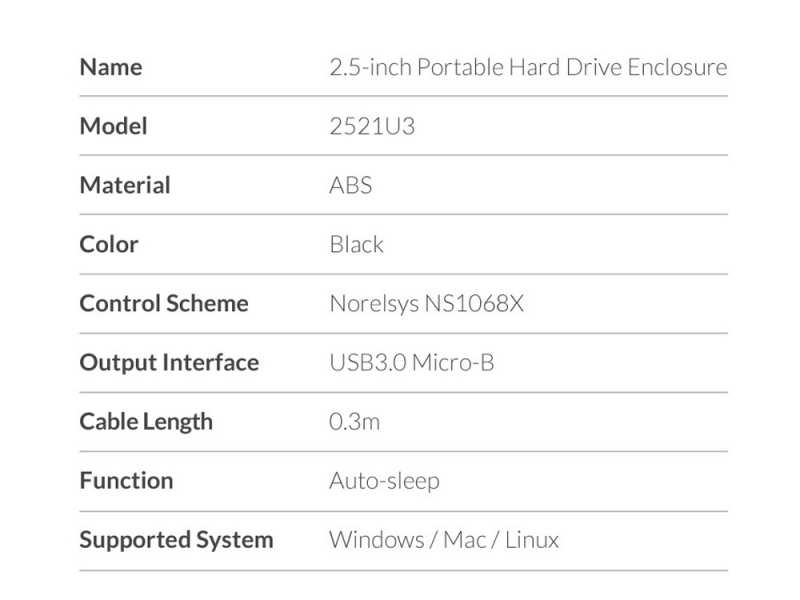Click the word Mac in supported systems
Viewport: 800px width, 600px height.
click(x=464, y=540)
